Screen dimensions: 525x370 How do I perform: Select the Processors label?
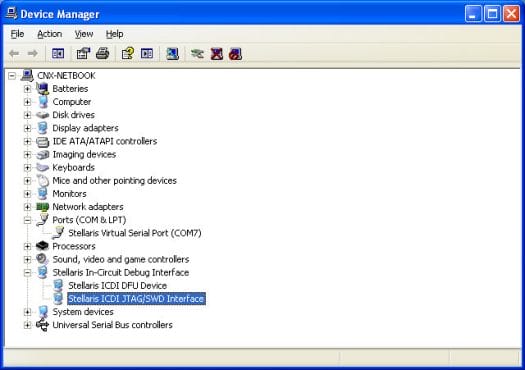(74, 246)
